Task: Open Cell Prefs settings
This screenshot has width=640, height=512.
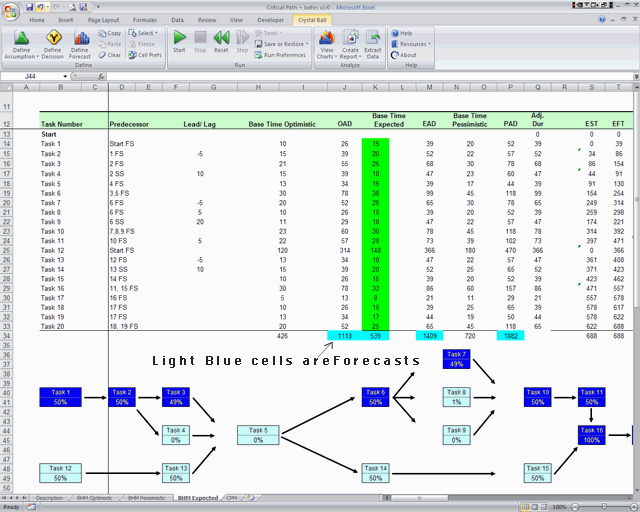Action: (x=145, y=55)
